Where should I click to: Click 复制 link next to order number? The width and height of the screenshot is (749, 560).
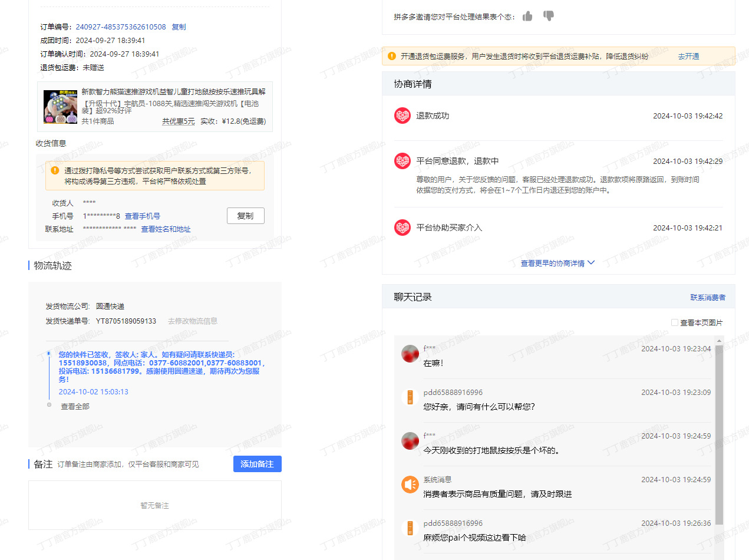(x=179, y=27)
